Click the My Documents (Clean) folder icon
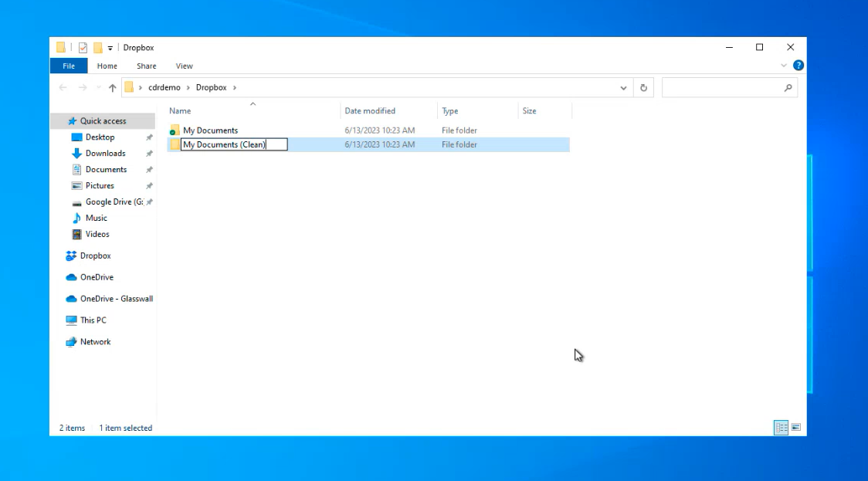 tap(175, 144)
